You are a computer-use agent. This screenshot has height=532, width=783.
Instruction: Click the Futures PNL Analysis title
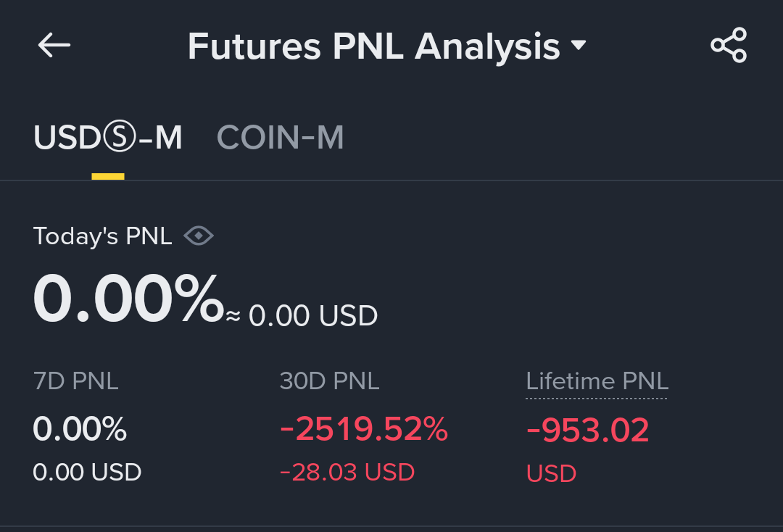[373, 46]
